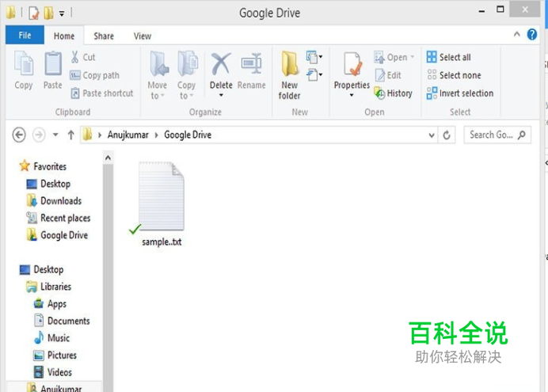Viewport: 548px width, 392px height.
Task: Open Downloads in navigation pane
Action: (54, 201)
